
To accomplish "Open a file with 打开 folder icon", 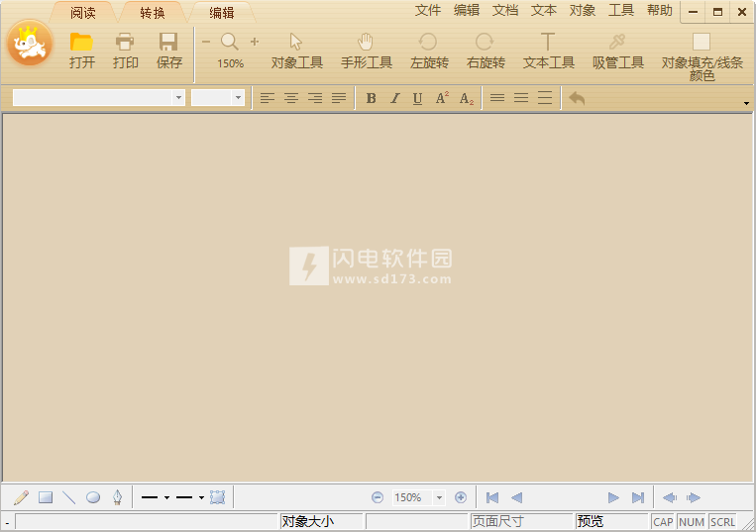I will coord(81,51).
